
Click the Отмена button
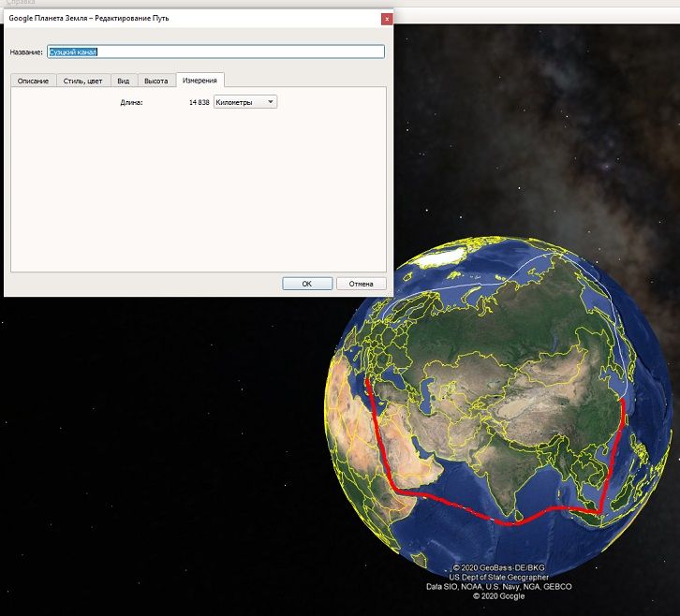click(x=361, y=284)
